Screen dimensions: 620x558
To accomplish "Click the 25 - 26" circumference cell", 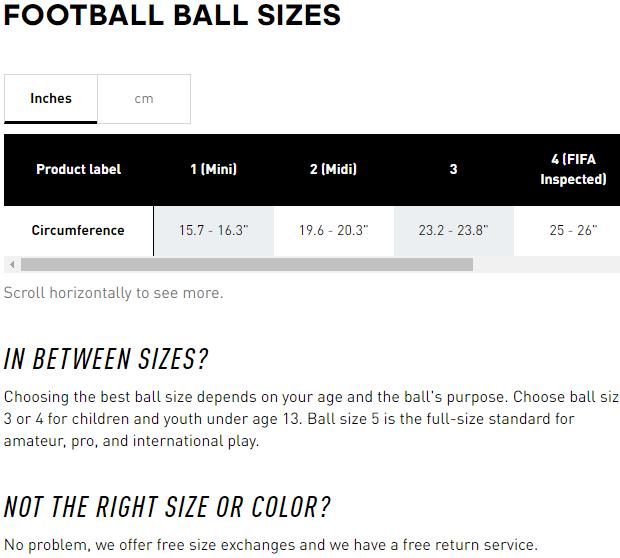I will (x=572, y=230).
